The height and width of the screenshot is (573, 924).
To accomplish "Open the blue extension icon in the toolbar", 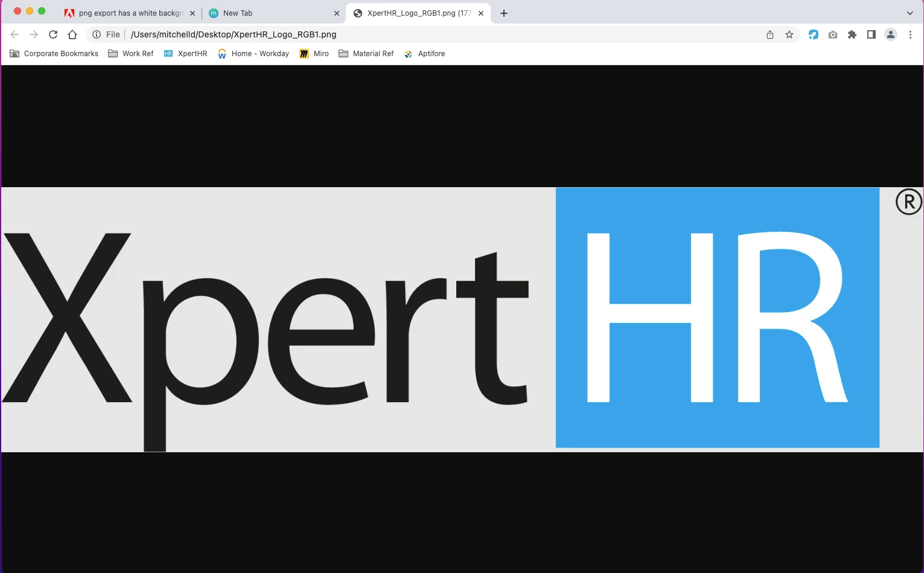I will [x=814, y=34].
